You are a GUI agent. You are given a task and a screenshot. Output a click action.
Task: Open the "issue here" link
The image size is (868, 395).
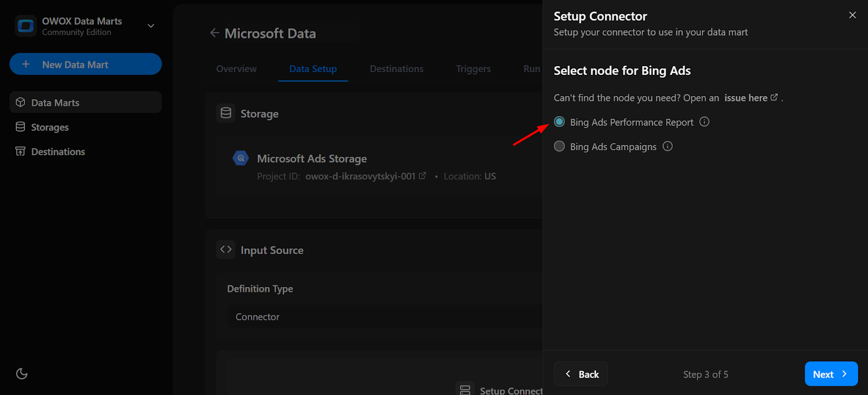click(746, 98)
